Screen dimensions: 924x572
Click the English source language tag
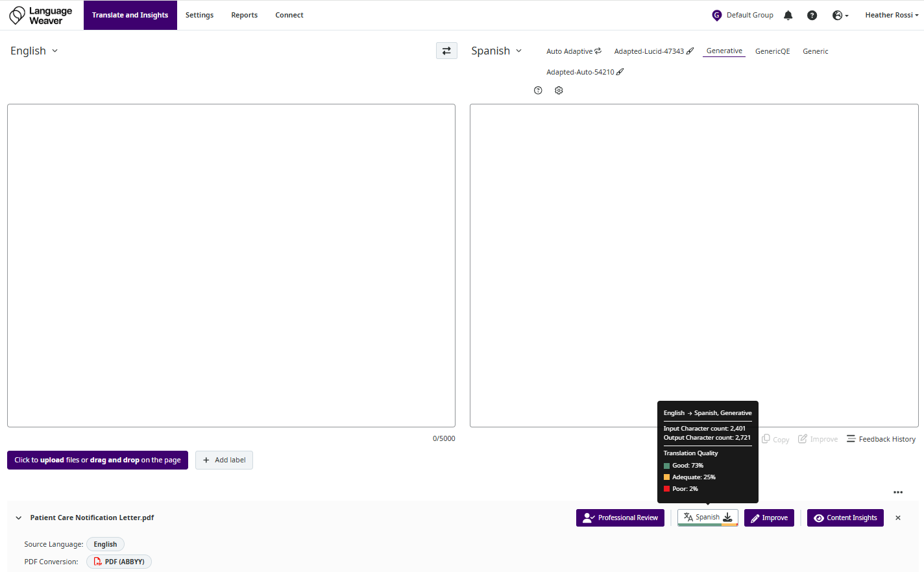[x=105, y=544]
